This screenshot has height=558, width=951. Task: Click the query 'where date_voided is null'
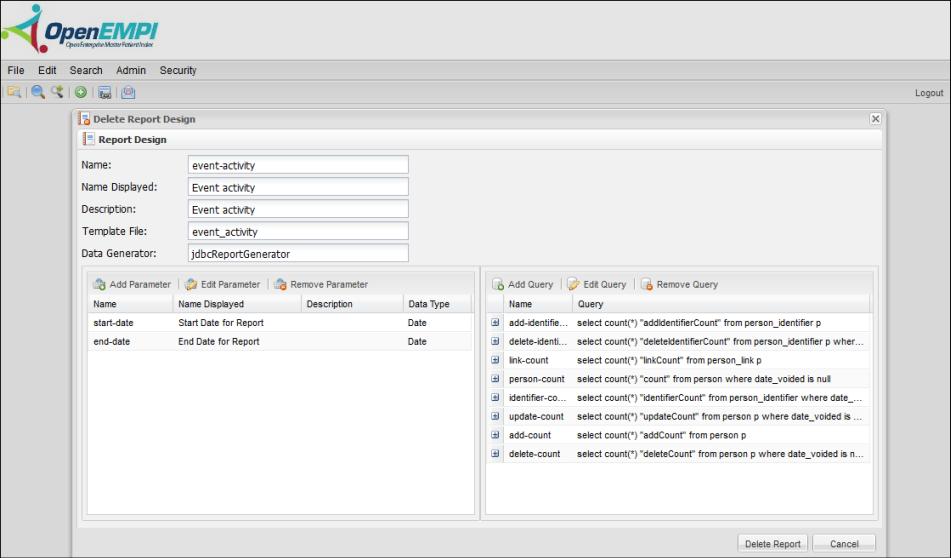(x=704, y=379)
